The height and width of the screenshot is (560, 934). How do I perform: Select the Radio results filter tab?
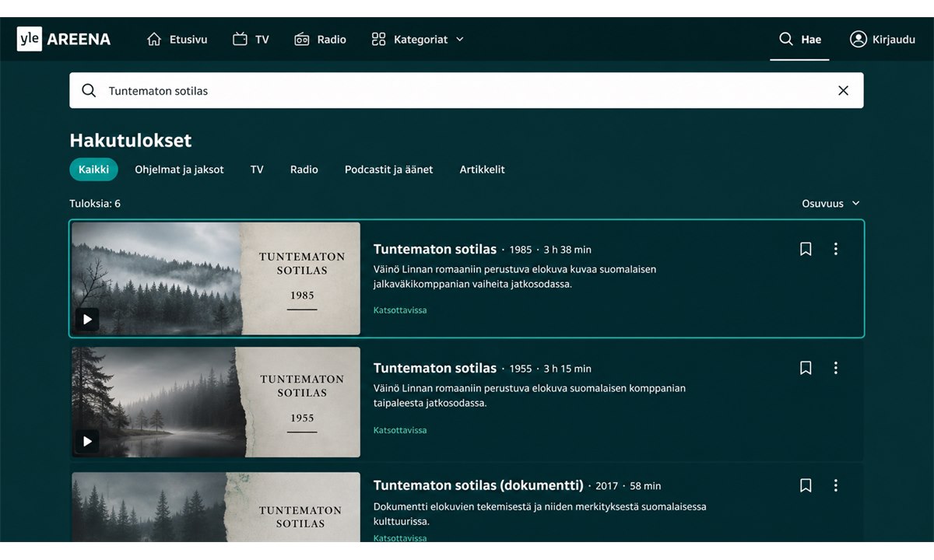(304, 170)
